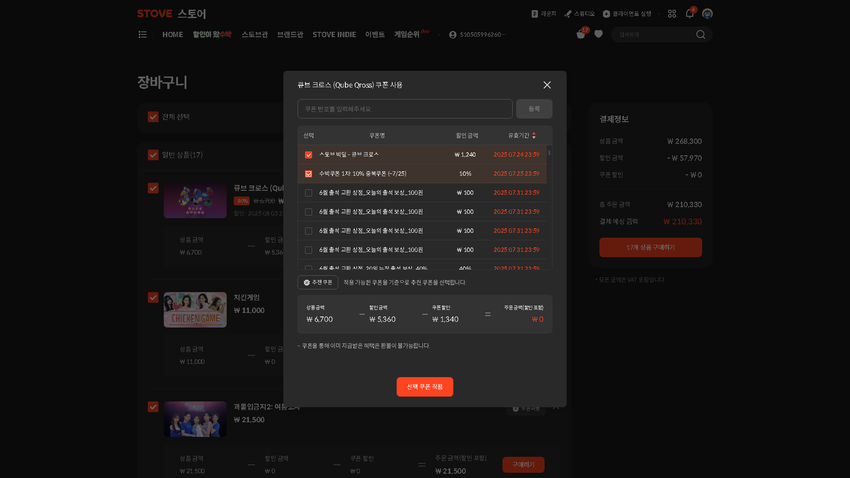This screenshot has width=850, height=478.
Task: Click the 2025.07.25 23:59 expiry date
Action: pyautogui.click(x=516, y=174)
